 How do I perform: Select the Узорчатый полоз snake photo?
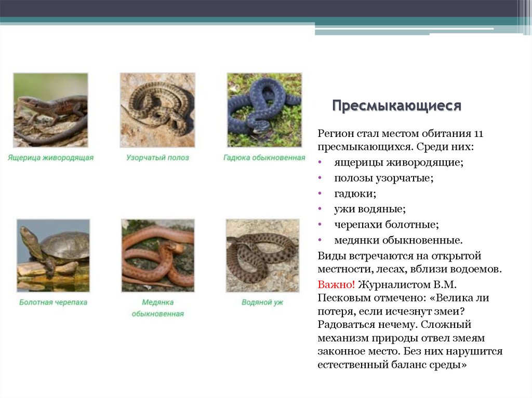[157, 110]
